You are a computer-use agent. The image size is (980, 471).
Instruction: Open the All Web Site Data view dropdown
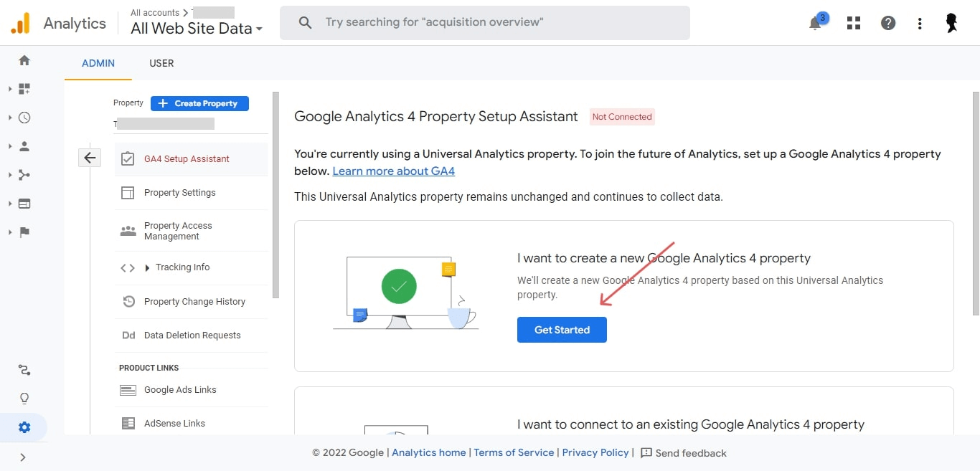[x=197, y=29]
